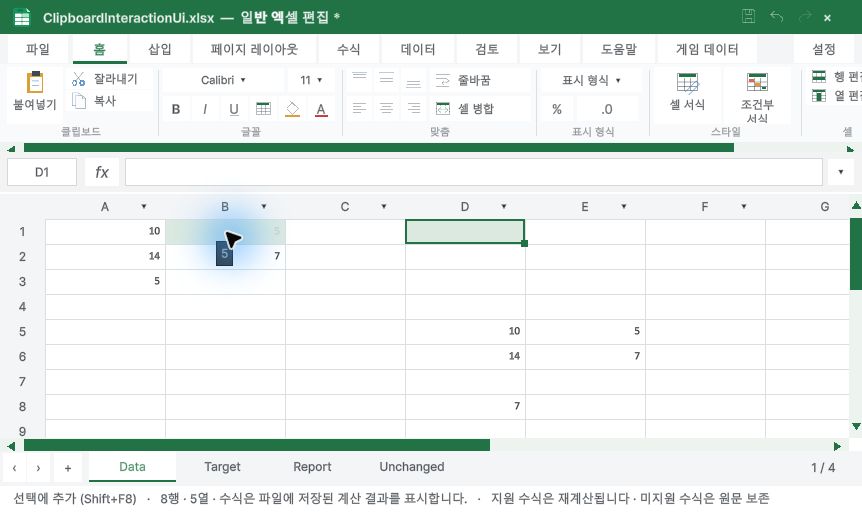The height and width of the screenshot is (512, 862).
Task: Click the undo arrow in title bar
Action: click(x=777, y=16)
